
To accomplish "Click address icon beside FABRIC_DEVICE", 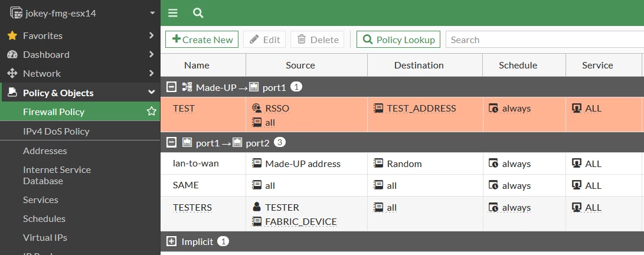I will pos(257,221).
